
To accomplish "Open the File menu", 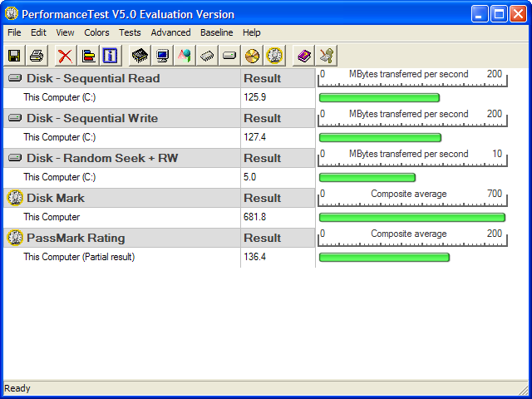I will tap(14, 32).
